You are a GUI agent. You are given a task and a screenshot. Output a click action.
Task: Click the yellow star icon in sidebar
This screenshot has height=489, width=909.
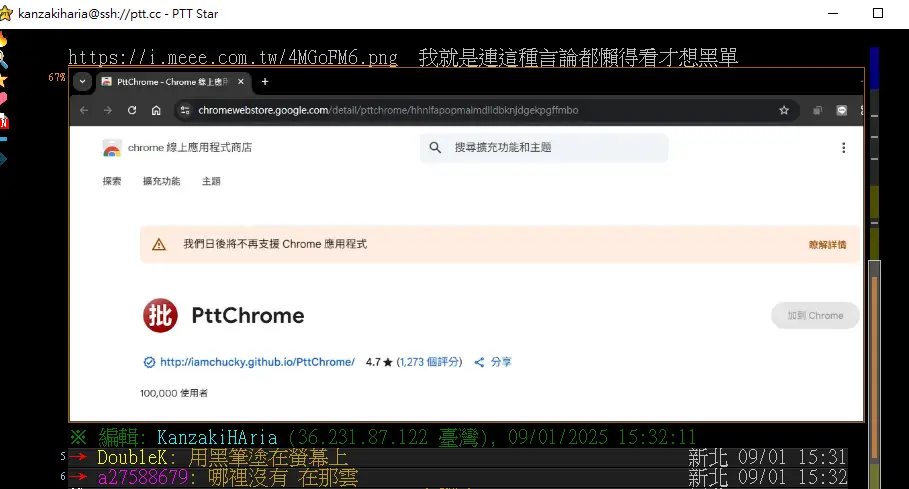point(3,79)
